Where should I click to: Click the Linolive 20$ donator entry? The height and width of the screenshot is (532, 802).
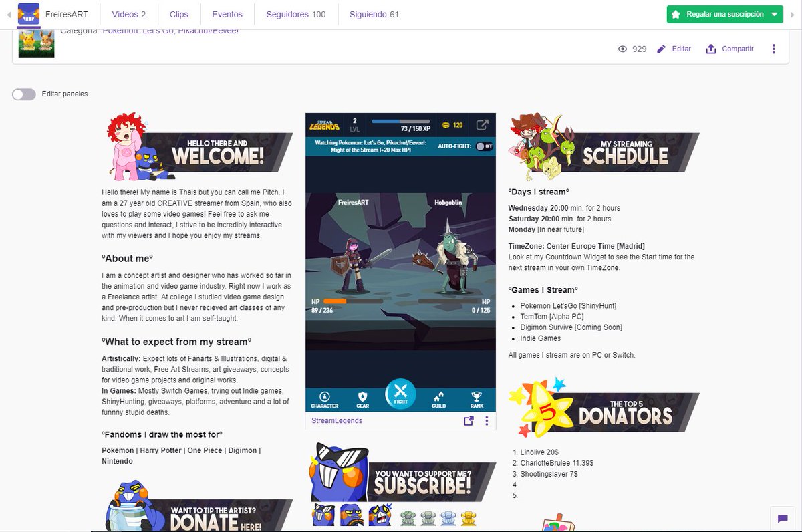point(539,452)
